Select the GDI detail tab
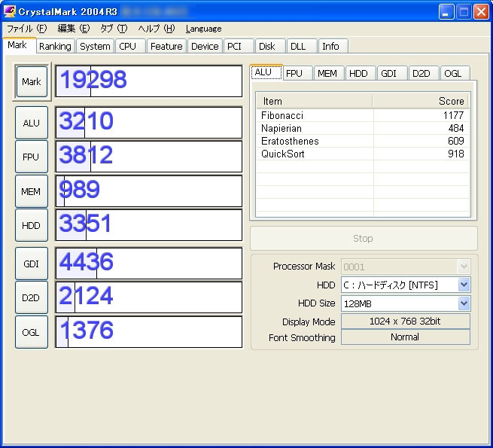The width and height of the screenshot is (493, 448). coord(392,73)
